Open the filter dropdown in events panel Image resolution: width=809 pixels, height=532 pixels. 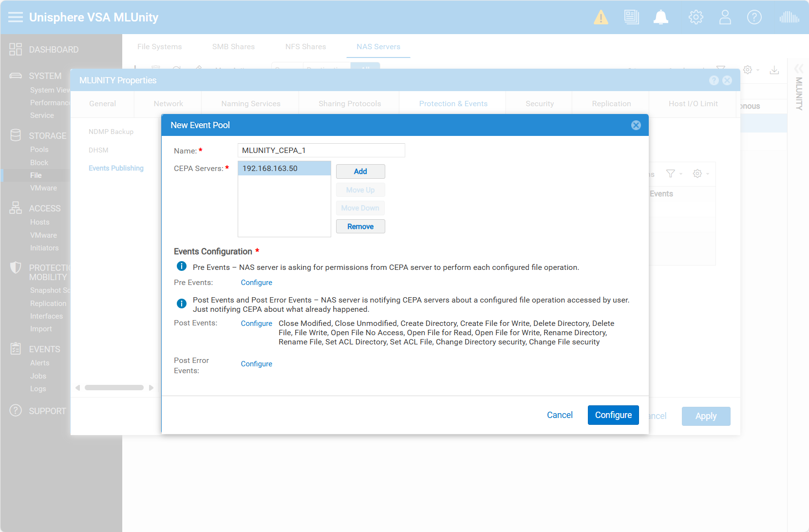click(674, 174)
